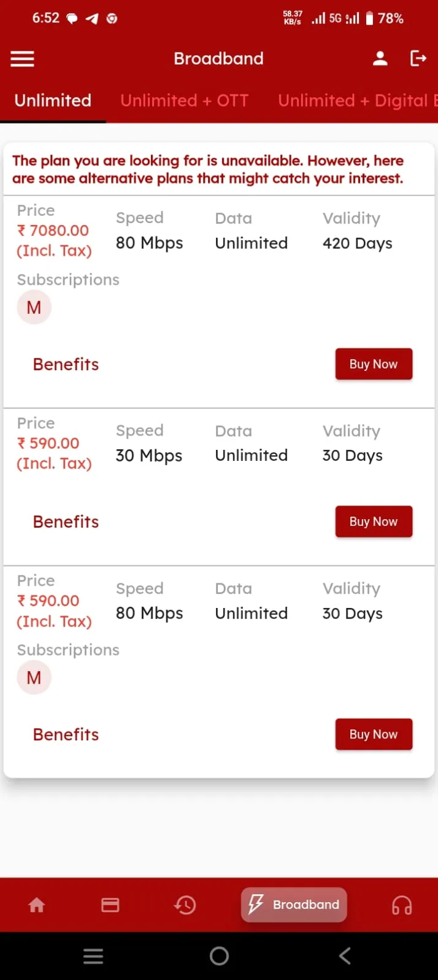Switch to the Unlimited + Digital tab

click(358, 101)
